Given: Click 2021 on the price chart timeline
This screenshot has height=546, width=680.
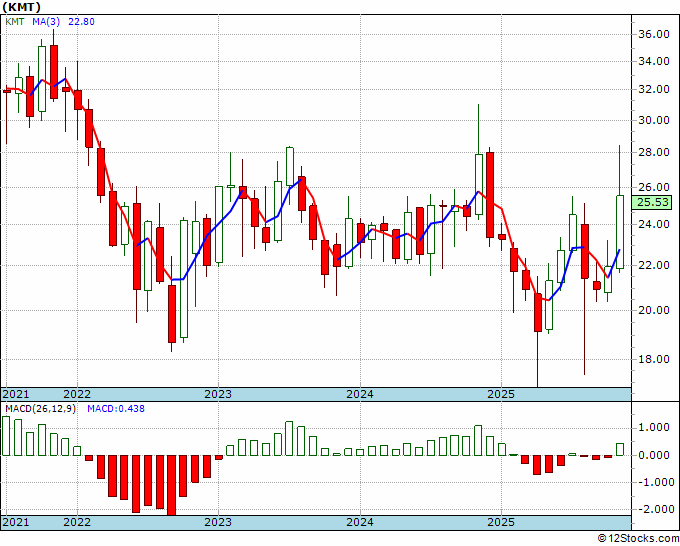Looking at the screenshot, I should click(x=16, y=394).
